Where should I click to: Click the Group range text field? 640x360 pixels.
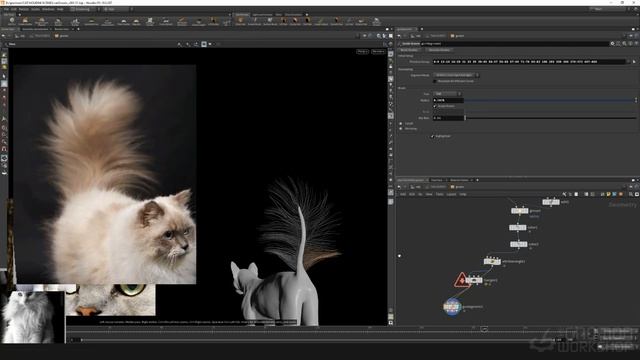coord(529,62)
